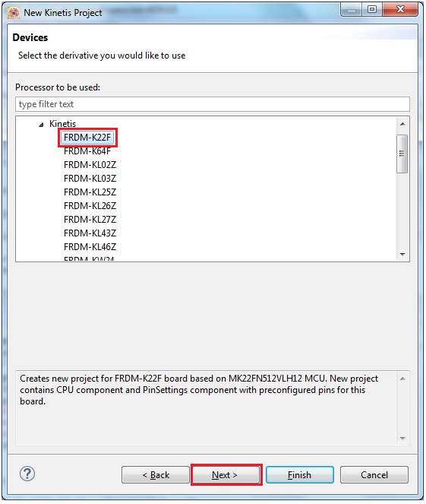Click the help question mark icon
The height and width of the screenshot is (504, 426).
[x=27, y=474]
